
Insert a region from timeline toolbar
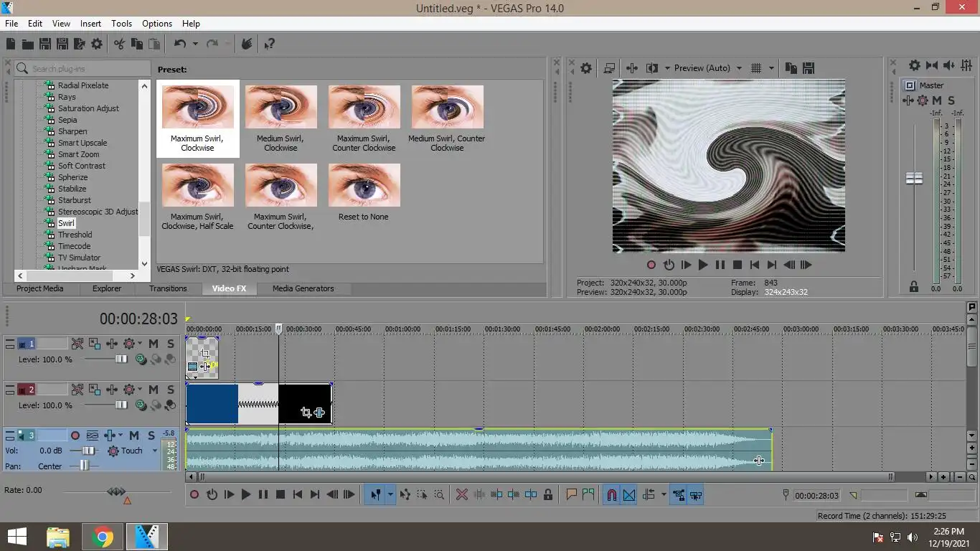pyautogui.click(x=588, y=494)
